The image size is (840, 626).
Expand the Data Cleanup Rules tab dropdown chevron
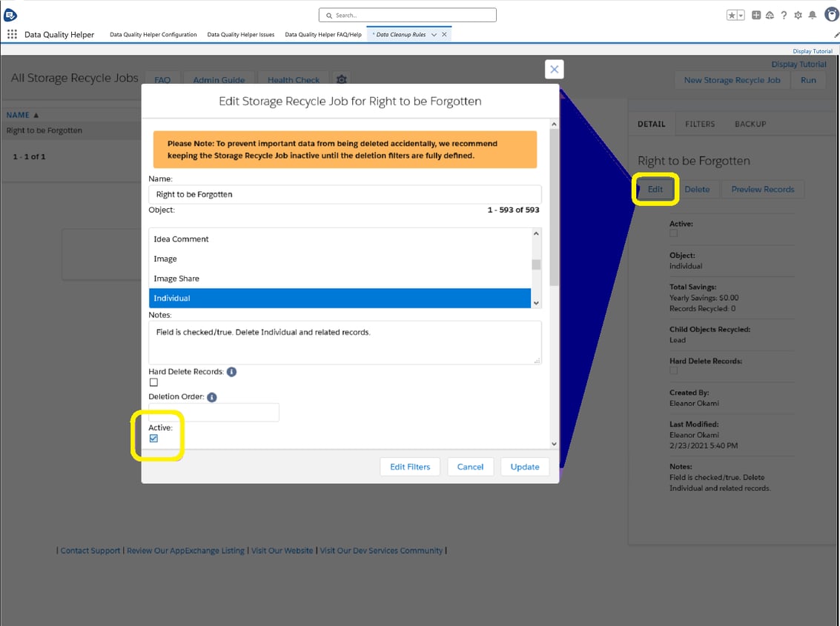coord(434,34)
